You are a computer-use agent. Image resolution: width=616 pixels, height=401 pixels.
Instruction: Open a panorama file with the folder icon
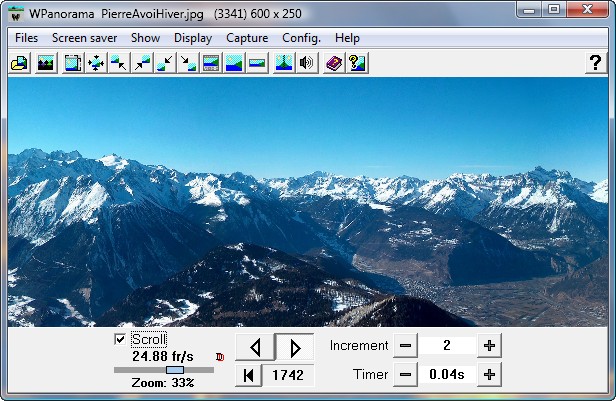point(20,63)
